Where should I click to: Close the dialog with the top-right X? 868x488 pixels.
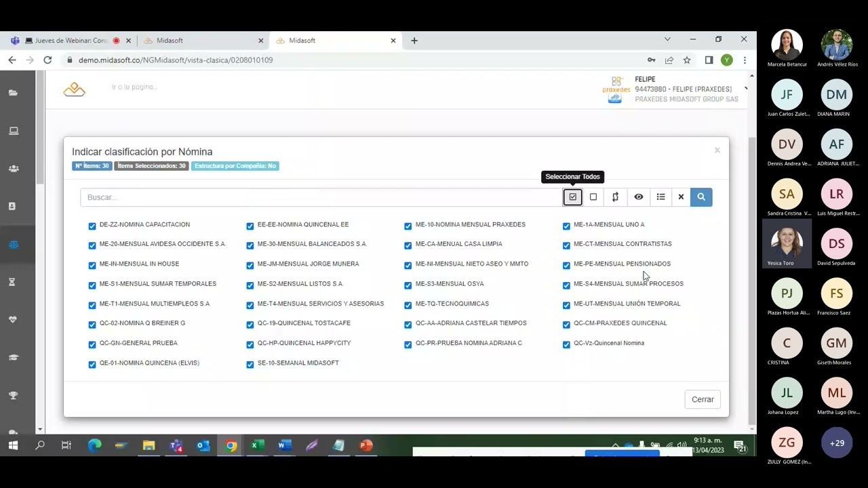click(717, 150)
